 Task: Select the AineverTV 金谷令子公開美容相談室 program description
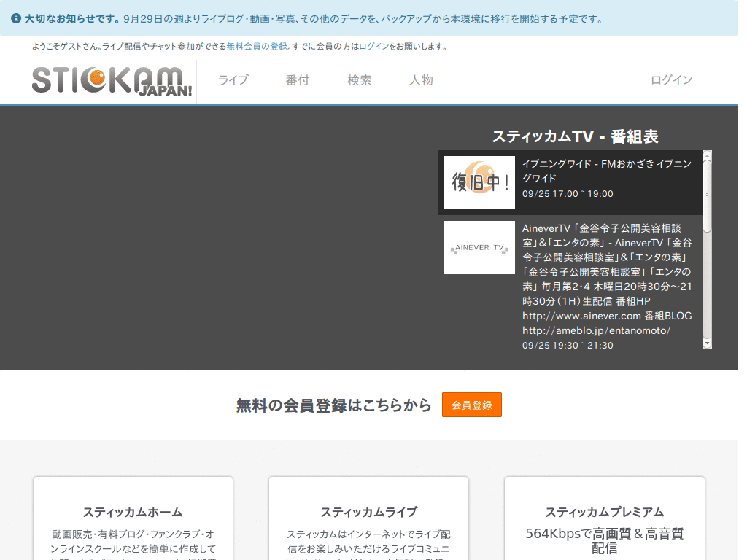coord(607,279)
